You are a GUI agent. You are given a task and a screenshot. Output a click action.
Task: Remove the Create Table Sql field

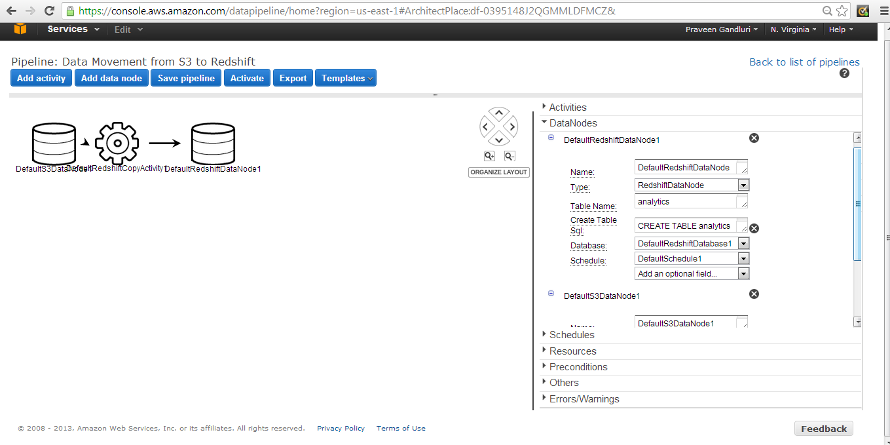pyautogui.click(x=754, y=228)
